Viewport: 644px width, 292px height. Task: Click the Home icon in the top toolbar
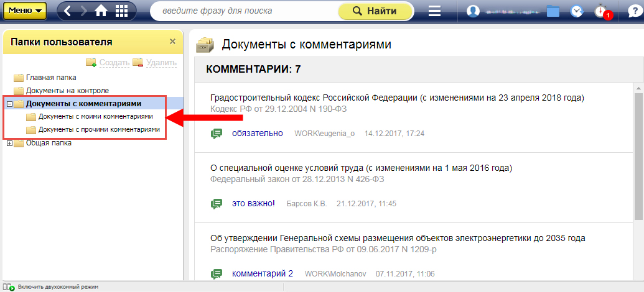[x=101, y=11]
